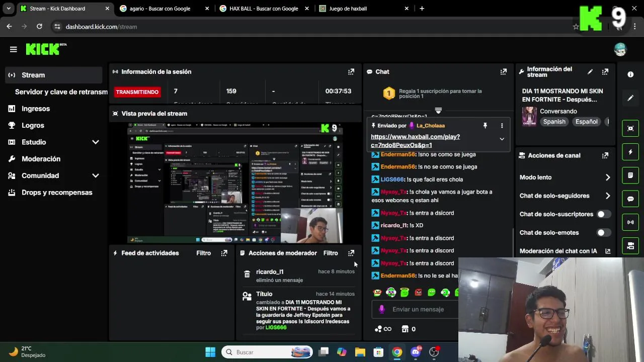
Task: Toggle the notes panel icon in the right sidebar
Action: click(x=630, y=175)
